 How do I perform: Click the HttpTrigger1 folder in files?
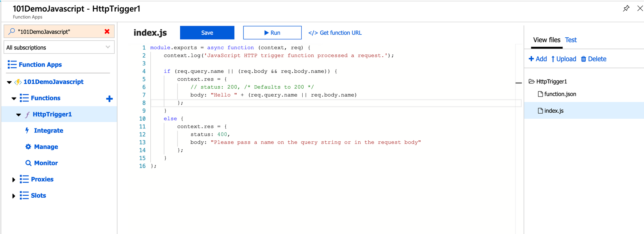(x=548, y=81)
